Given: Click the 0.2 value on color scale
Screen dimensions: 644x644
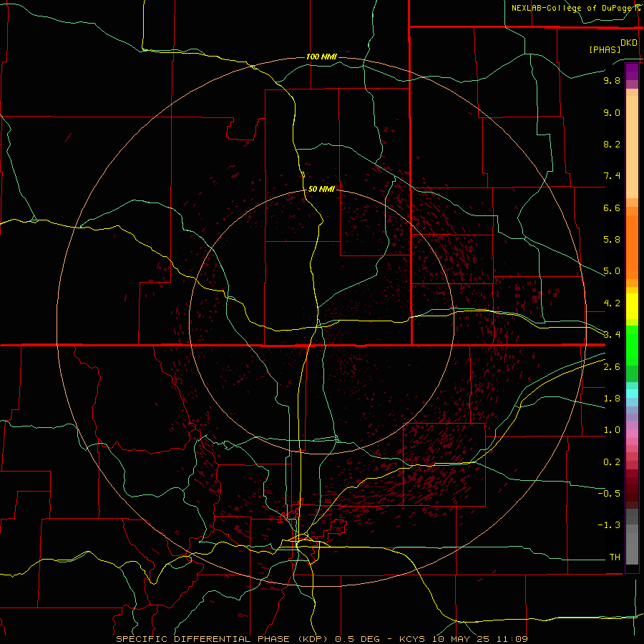Looking at the screenshot, I should [x=612, y=462].
